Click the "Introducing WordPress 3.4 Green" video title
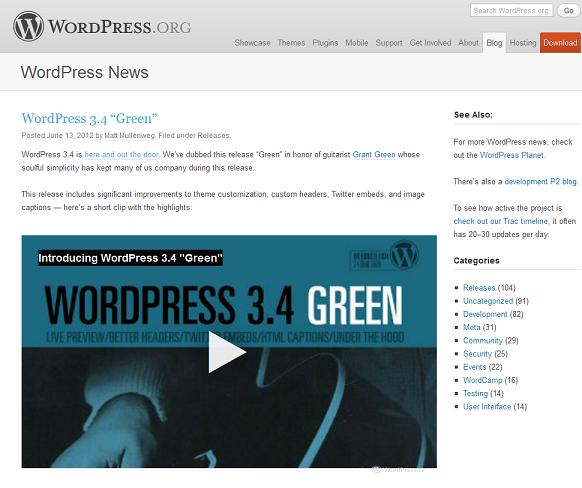582x488 pixels. [x=130, y=258]
